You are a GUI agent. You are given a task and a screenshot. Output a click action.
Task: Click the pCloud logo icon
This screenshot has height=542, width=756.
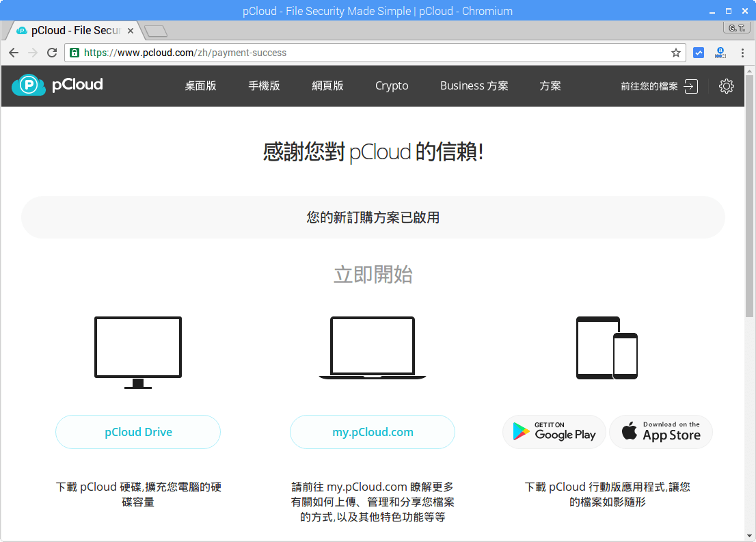pyautogui.click(x=28, y=85)
